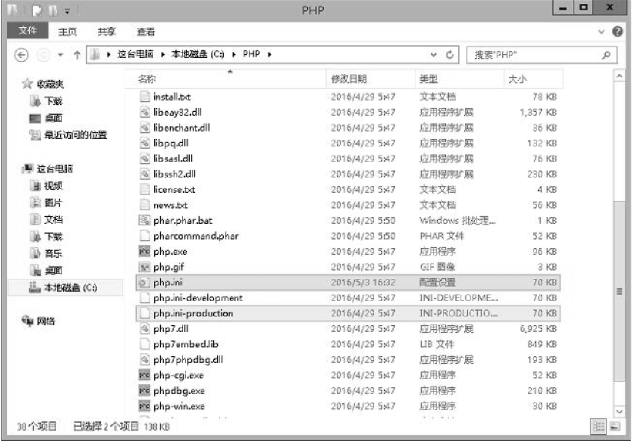Open the 图片 folder in navigation pane

[53, 202]
